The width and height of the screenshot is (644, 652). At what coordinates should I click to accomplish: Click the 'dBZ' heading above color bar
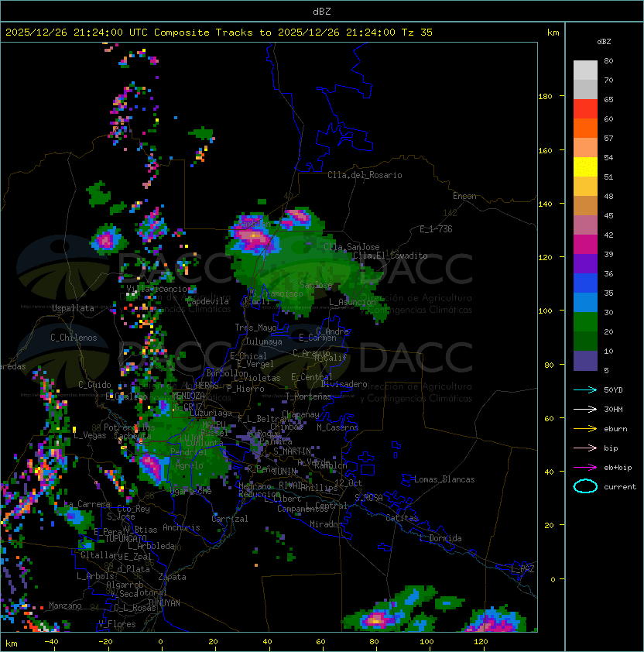(604, 42)
